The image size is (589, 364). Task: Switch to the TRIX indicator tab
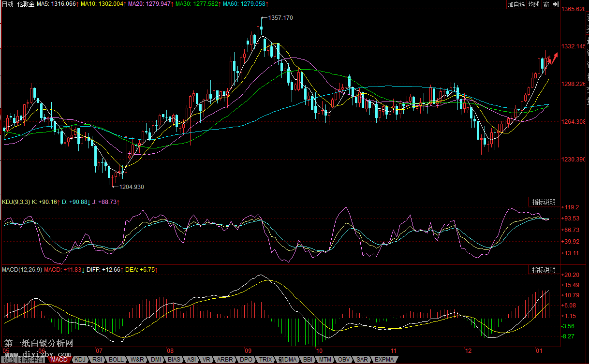[x=265, y=360]
